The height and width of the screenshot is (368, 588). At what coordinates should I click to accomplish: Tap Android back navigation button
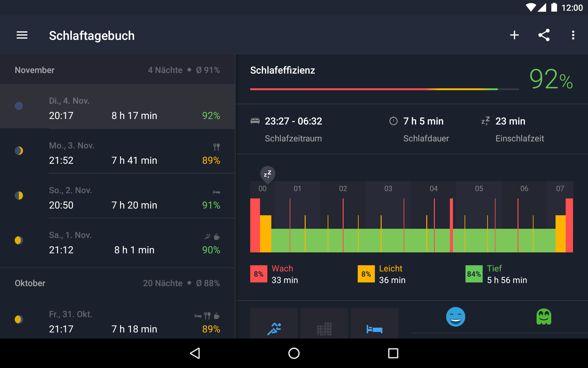tap(195, 353)
